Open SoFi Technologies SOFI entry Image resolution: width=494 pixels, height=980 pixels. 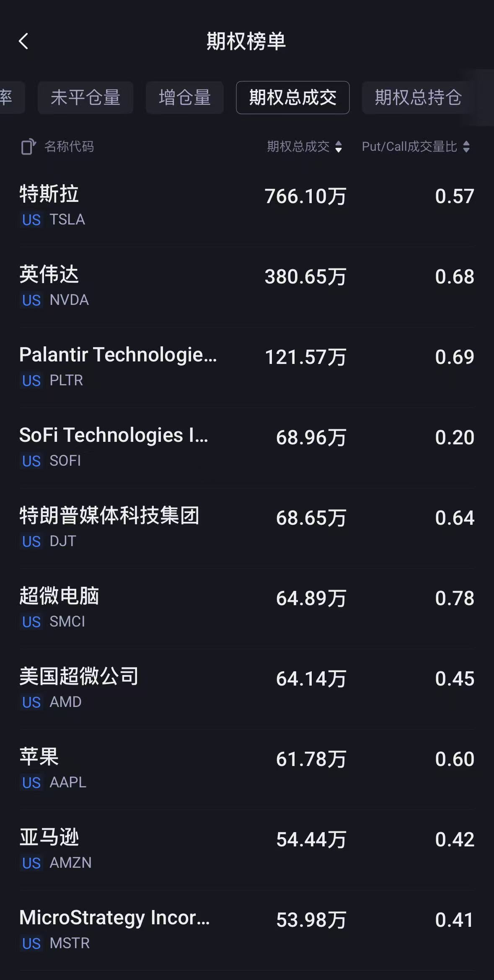coord(247,448)
